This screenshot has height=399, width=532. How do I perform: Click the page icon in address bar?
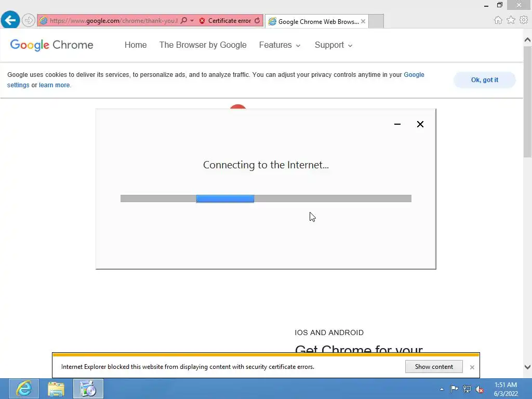(44, 21)
